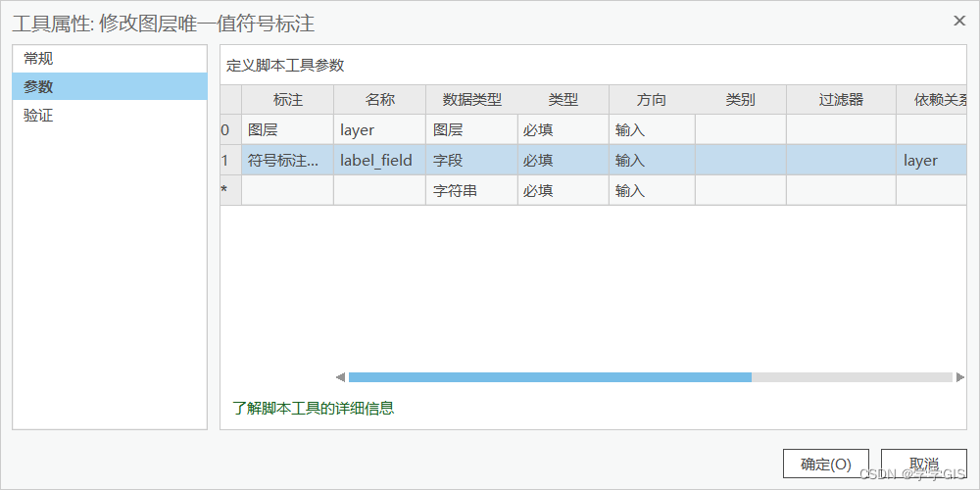Click the empty label cell in the new row

click(x=287, y=190)
